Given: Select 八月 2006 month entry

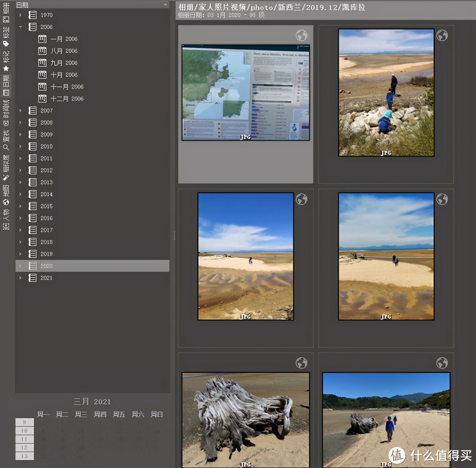Looking at the screenshot, I should (64, 51).
